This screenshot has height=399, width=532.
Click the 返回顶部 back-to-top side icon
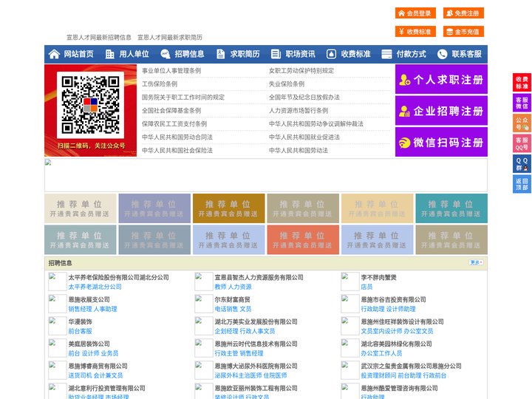[x=522, y=184]
